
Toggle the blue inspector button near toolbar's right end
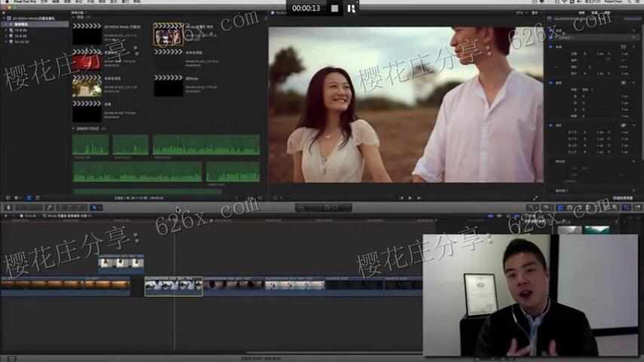627,207
